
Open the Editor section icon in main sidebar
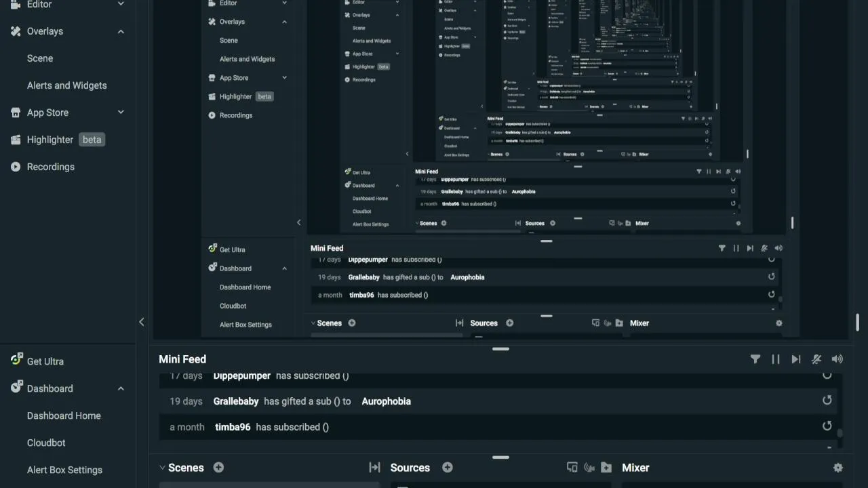click(16, 4)
